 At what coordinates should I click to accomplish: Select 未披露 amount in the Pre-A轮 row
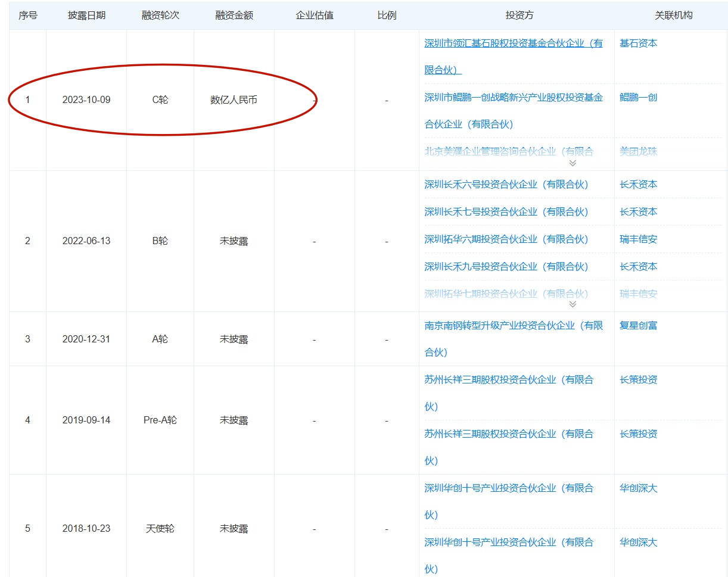(234, 420)
